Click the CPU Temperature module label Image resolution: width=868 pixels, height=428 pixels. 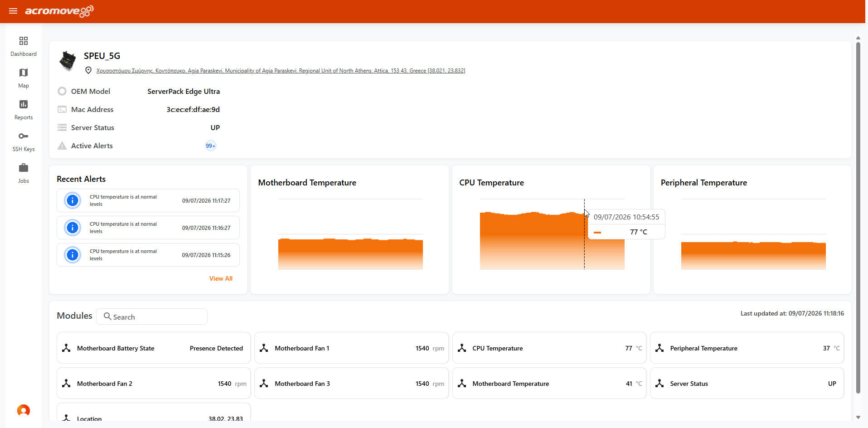[x=498, y=348]
